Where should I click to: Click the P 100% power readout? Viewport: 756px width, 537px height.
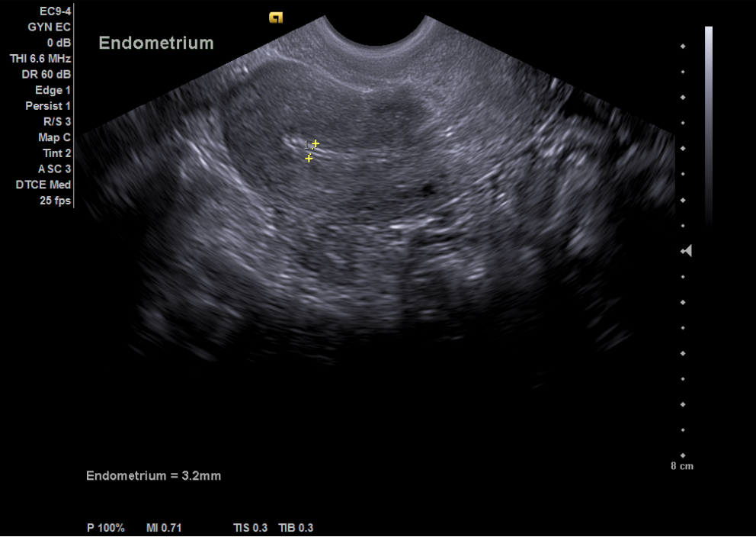click(106, 528)
